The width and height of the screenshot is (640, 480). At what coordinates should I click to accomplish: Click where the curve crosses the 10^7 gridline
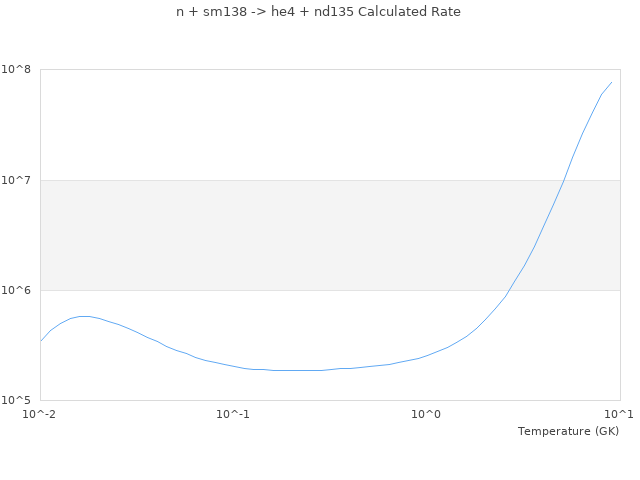pos(564,180)
